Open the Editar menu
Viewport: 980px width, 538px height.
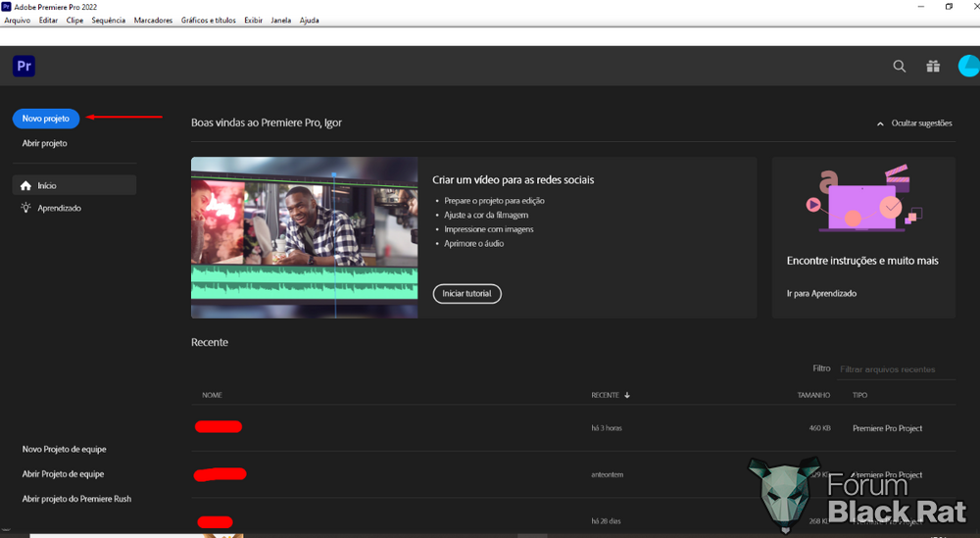click(x=48, y=20)
